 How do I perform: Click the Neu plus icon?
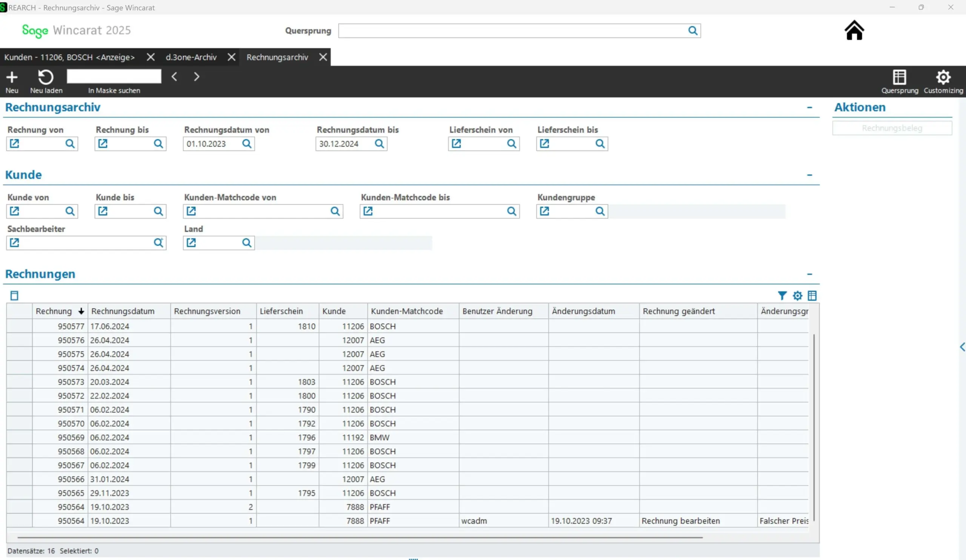pos(12,77)
